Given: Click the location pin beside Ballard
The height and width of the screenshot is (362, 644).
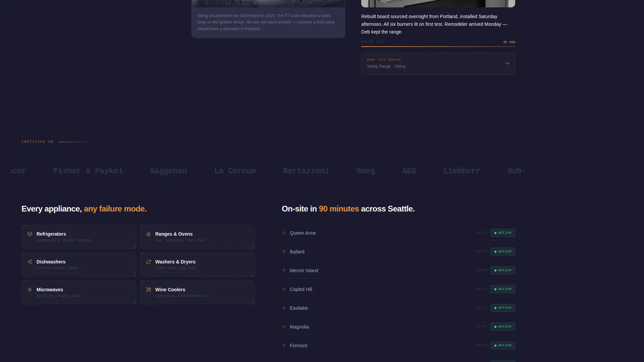Looking at the screenshot, I should [x=284, y=252].
